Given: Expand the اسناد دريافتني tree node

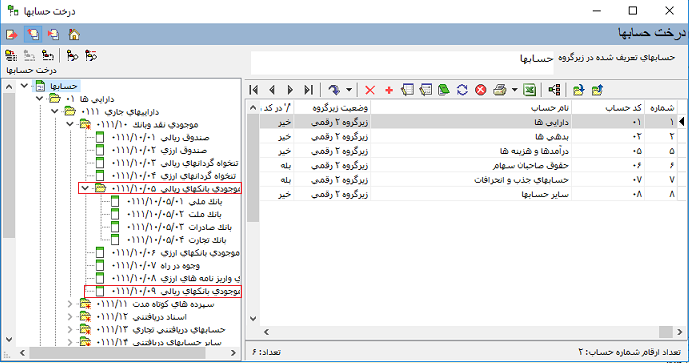Looking at the screenshot, I should (x=70, y=316).
